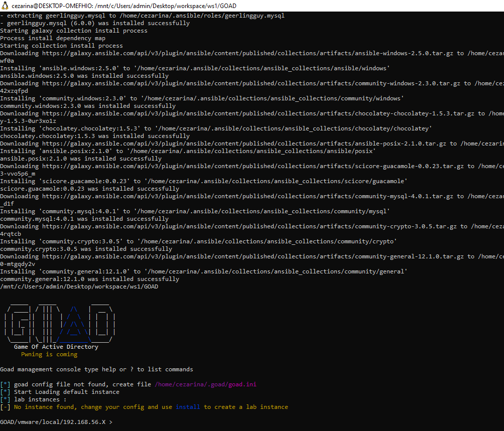Image resolution: width=504 pixels, height=431 pixels.
Task: Click the yellow 'Pwning is coming' text
Action: (49, 354)
